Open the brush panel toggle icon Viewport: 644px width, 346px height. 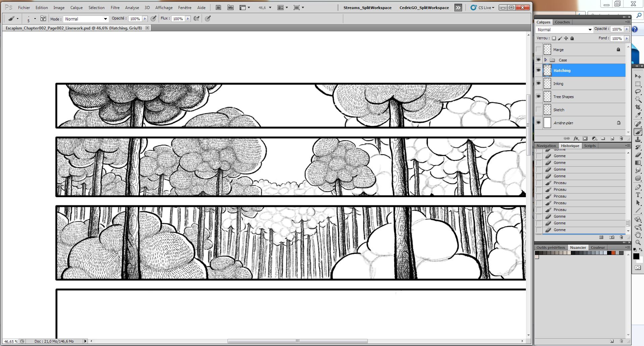(43, 19)
